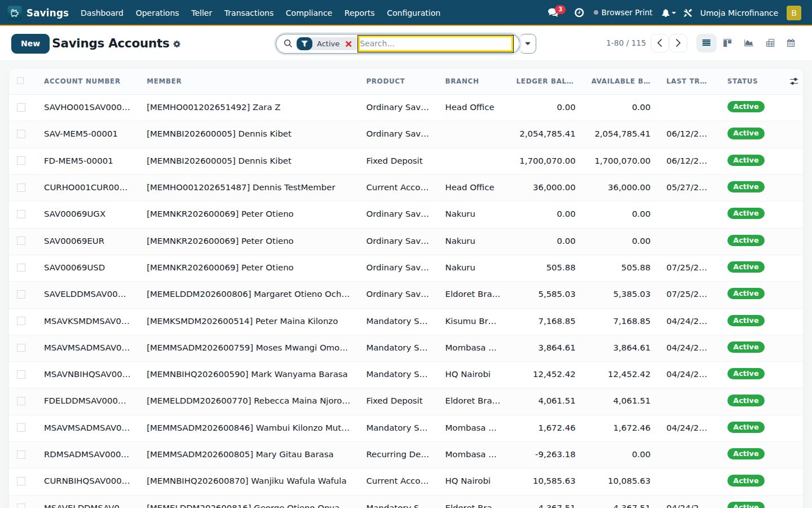Click ledger balance 2,054,785.41
812x508 pixels.
pyautogui.click(x=547, y=134)
